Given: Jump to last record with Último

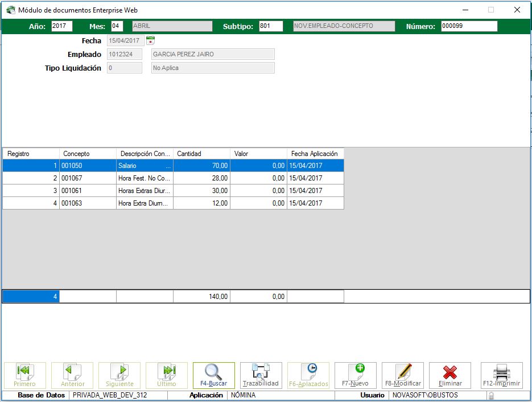Looking at the screenshot, I should pos(167,375).
